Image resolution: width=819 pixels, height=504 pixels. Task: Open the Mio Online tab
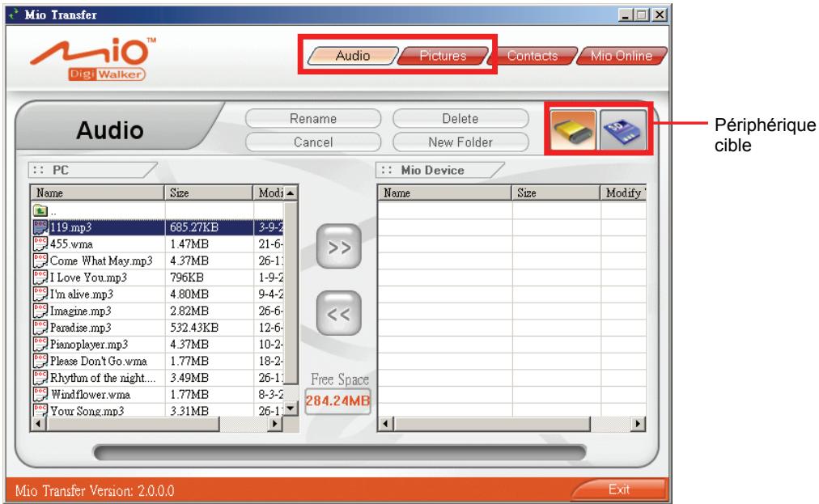622,55
